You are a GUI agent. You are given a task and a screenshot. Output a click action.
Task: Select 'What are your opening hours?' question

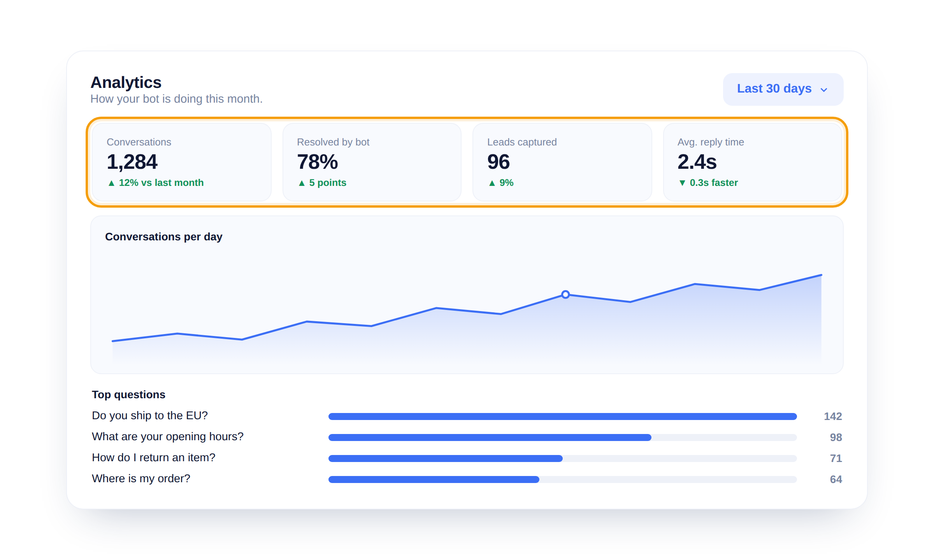pyautogui.click(x=168, y=436)
